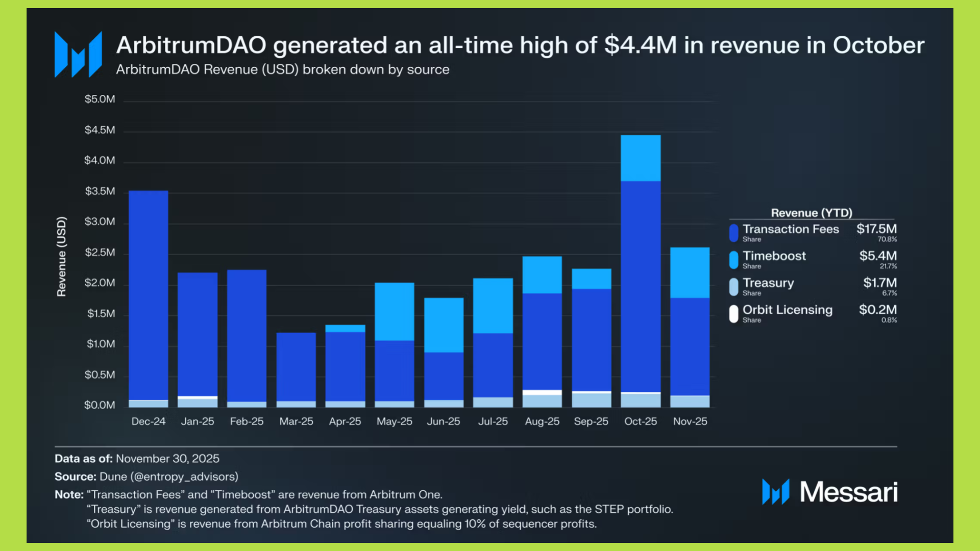Screen dimensions: 980x551
Task: Click the Treasury legend color swatch
Action: coord(733,287)
